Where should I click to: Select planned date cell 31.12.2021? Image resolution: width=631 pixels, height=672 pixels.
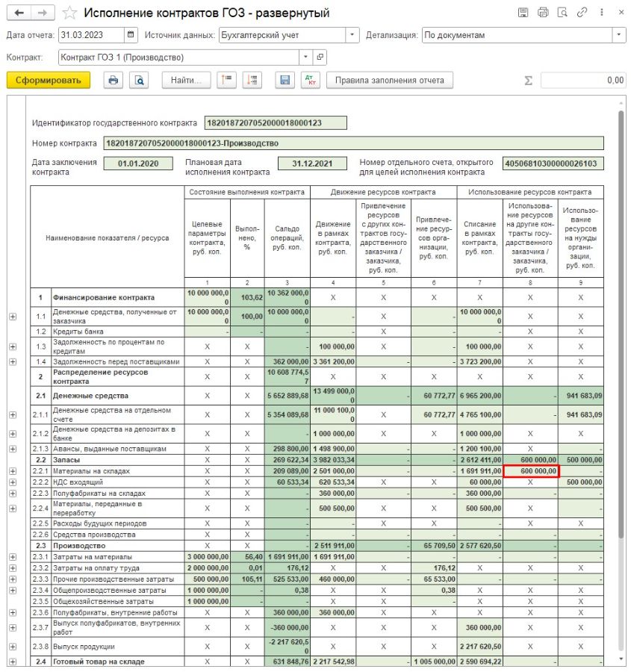pyautogui.click(x=312, y=164)
